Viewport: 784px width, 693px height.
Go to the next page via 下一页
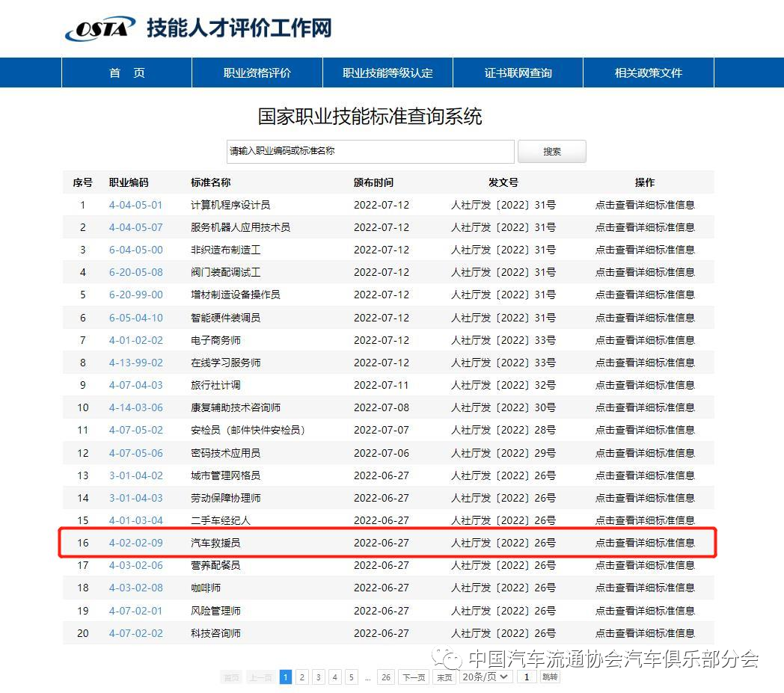point(414,676)
